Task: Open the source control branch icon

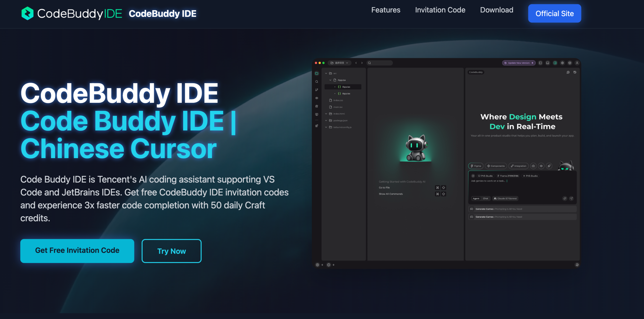Action: coord(317,90)
